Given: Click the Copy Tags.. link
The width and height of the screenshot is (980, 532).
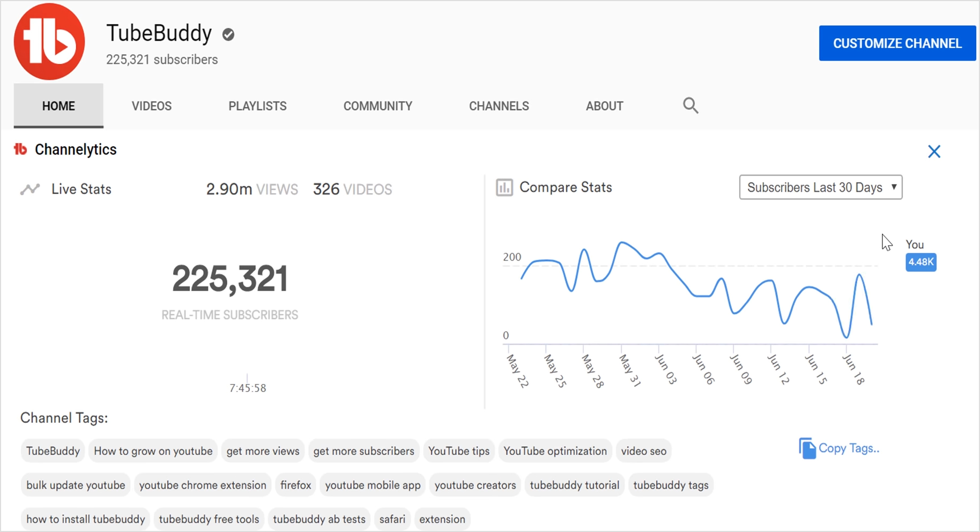Looking at the screenshot, I should tap(849, 448).
